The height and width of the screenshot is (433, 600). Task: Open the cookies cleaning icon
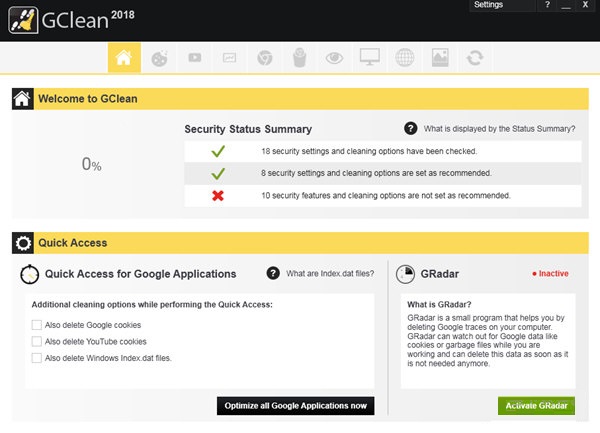point(159,58)
